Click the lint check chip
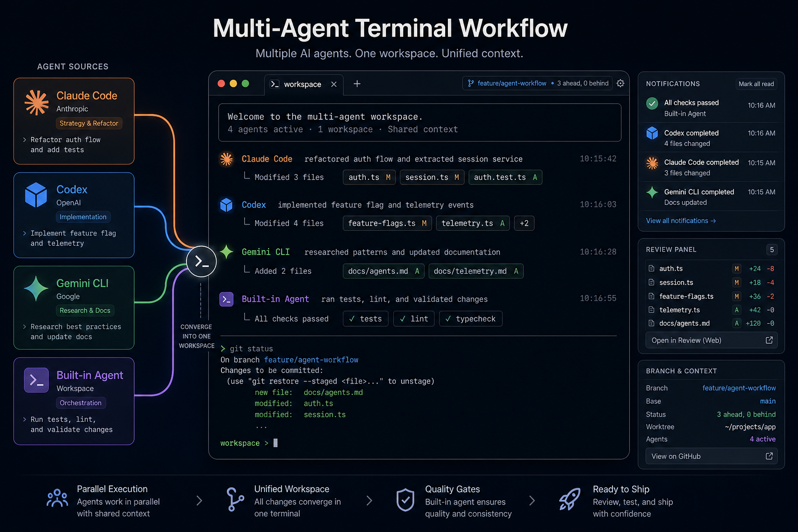The height and width of the screenshot is (532, 798). coord(414,319)
